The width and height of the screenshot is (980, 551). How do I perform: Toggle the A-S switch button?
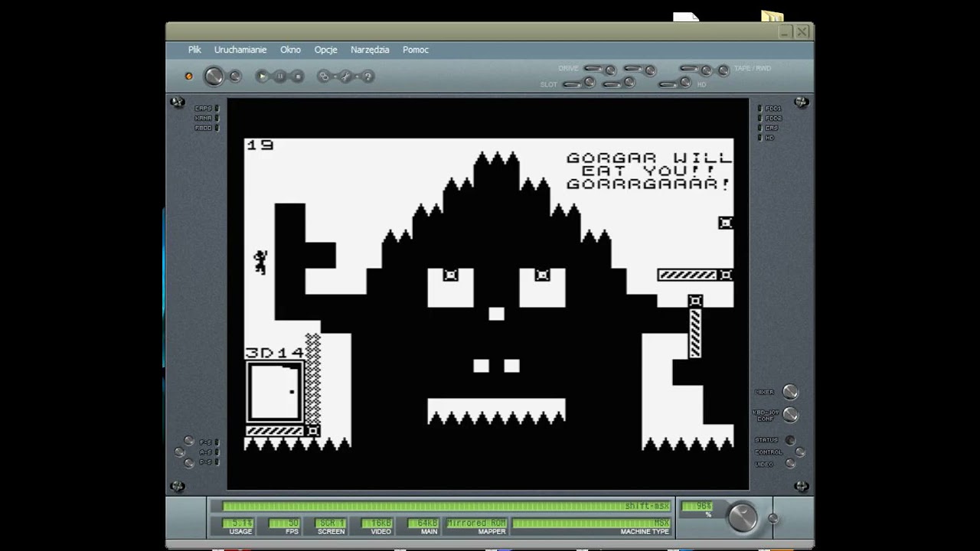click(x=181, y=452)
